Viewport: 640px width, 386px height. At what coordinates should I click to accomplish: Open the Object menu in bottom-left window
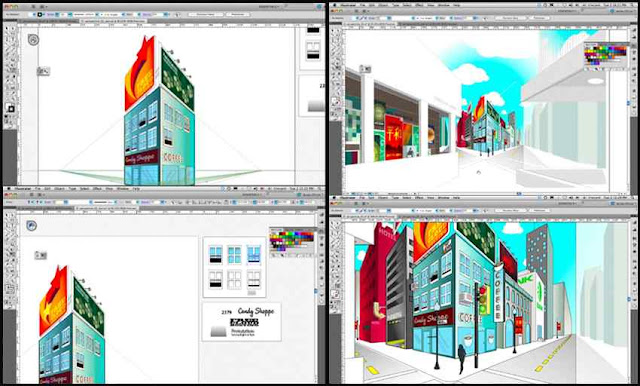pos(60,189)
